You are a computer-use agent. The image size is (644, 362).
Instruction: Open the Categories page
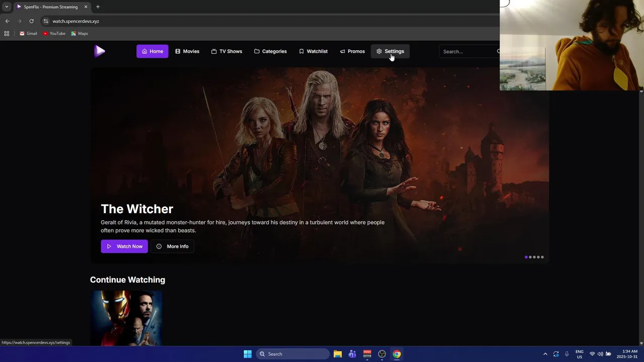pyautogui.click(x=270, y=51)
